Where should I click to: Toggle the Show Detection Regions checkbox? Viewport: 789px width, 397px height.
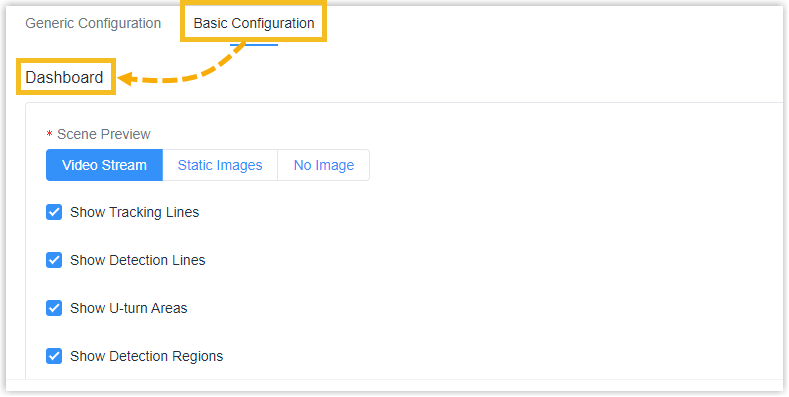tap(54, 356)
